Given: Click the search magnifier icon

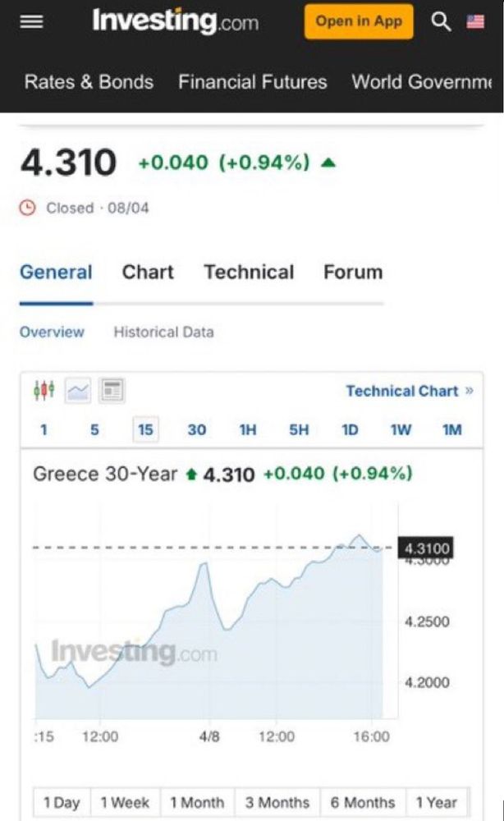Looking at the screenshot, I should pos(441,21).
